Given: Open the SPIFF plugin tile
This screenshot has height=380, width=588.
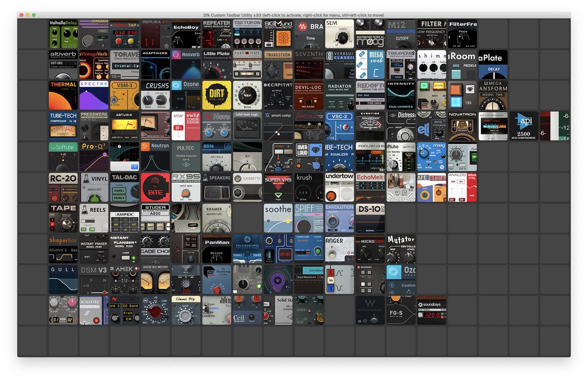Looking at the screenshot, I should pos(309,218).
